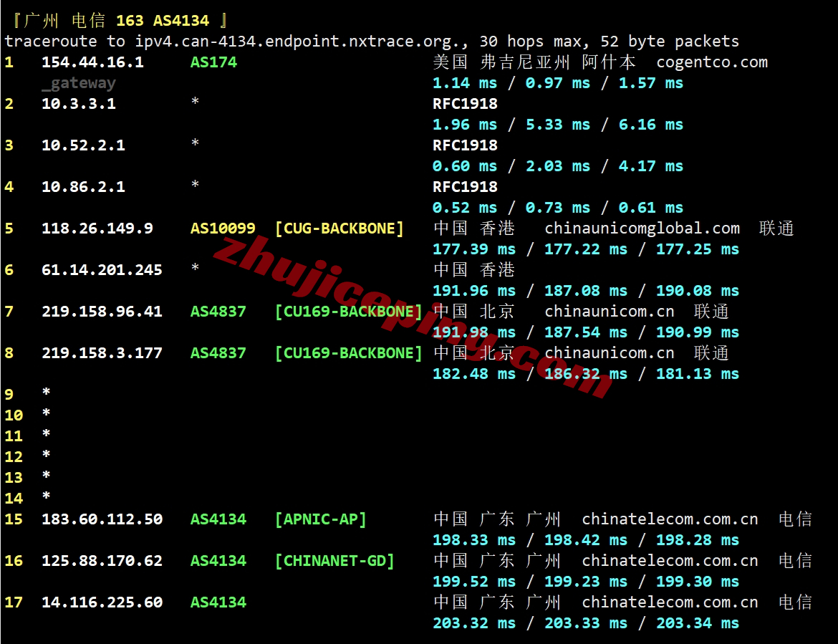Viewport: 838px width, 644px height.
Task: Click the IP address 219.158.3.177
Action: click(102, 353)
